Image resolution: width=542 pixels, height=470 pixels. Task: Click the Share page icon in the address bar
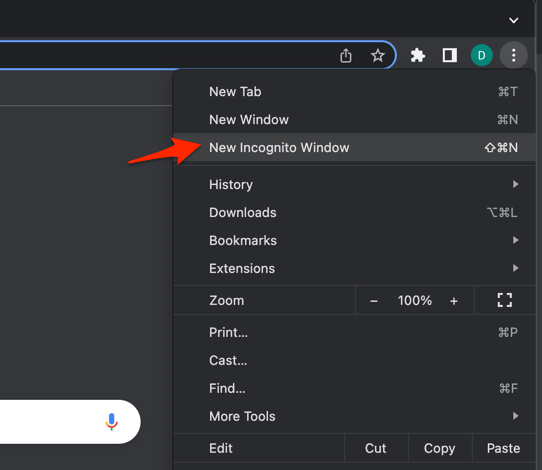pos(346,55)
